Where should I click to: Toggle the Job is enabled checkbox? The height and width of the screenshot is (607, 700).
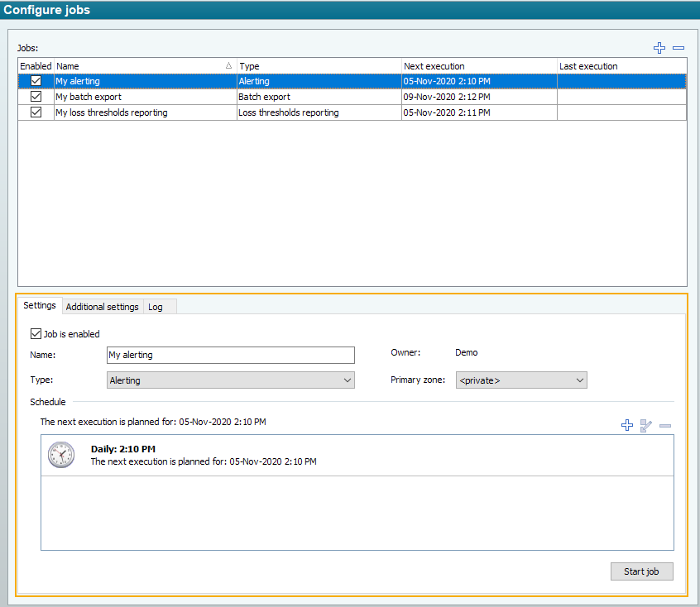tap(36, 334)
